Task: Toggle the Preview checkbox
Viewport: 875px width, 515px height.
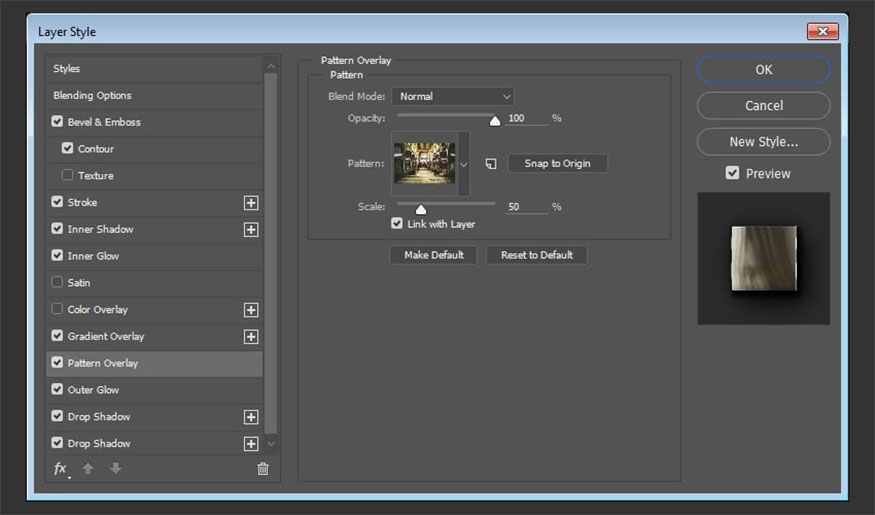Action: [x=733, y=173]
